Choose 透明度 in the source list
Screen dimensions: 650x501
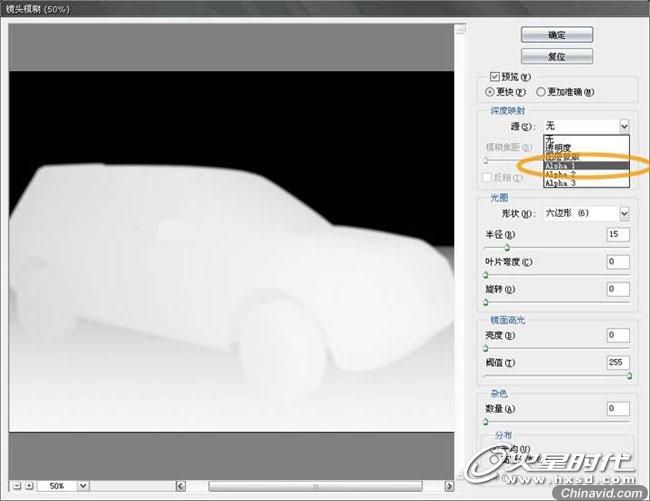pyautogui.click(x=586, y=148)
